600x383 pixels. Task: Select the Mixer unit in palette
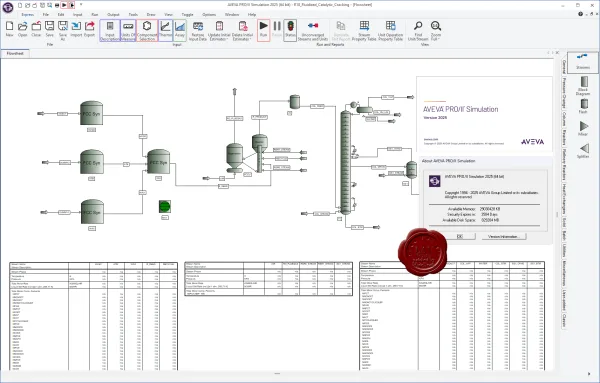click(583, 129)
